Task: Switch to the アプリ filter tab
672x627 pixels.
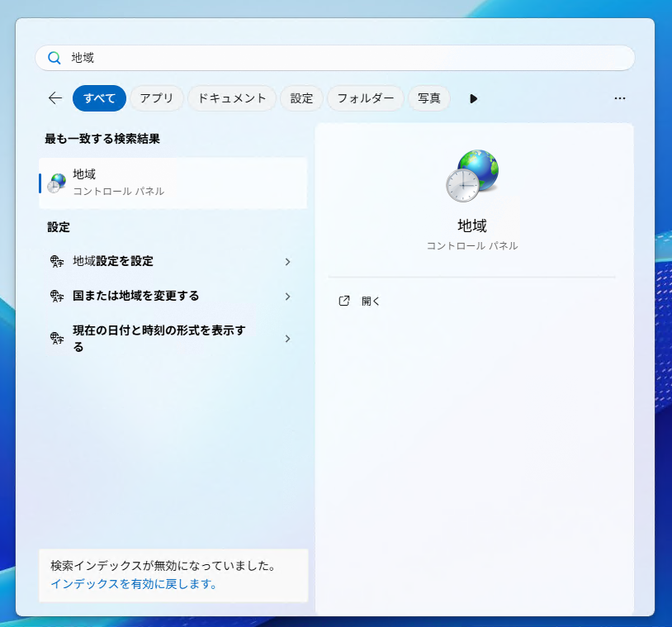Action: (x=156, y=97)
